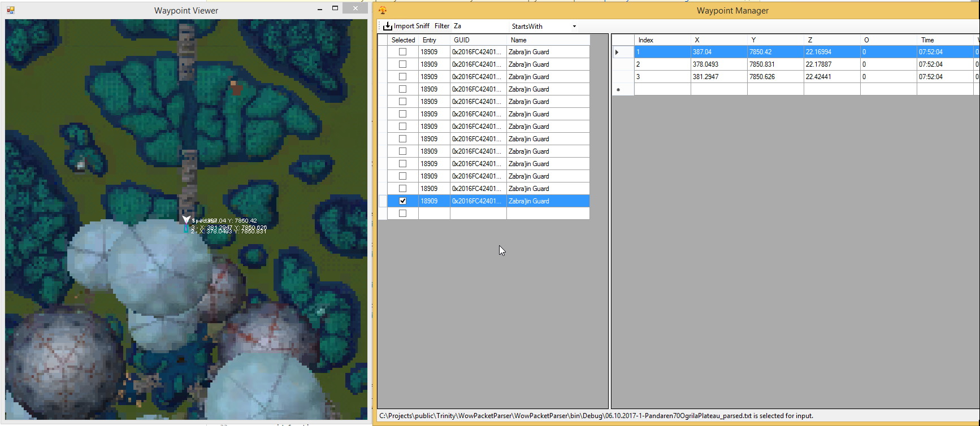Close the Waypoint Viewer window
This screenshot has height=426, width=980.
pos(355,8)
